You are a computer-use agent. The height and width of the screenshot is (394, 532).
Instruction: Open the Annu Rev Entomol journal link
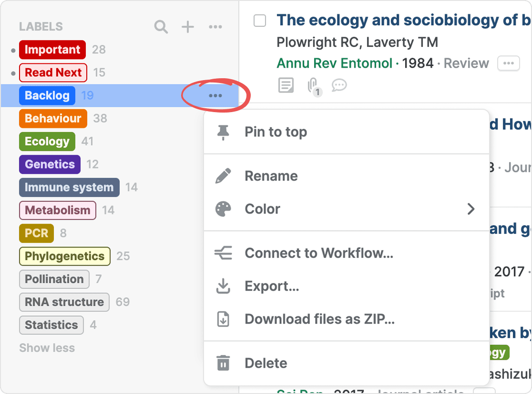point(334,63)
